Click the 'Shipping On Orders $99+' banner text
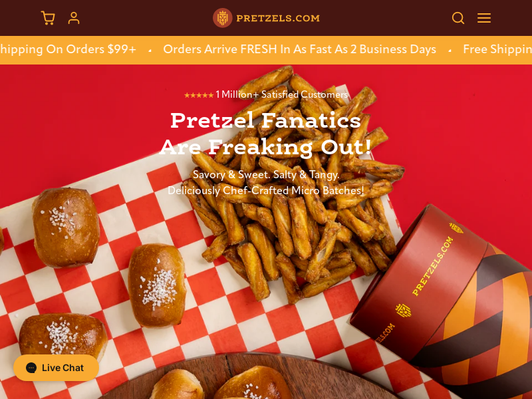The height and width of the screenshot is (399, 532). pyautogui.click(x=68, y=49)
